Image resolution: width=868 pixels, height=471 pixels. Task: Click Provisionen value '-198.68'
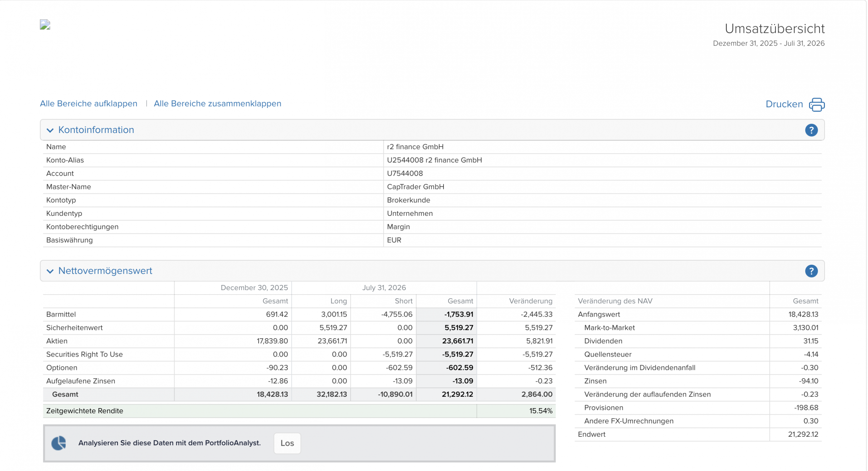806,408
